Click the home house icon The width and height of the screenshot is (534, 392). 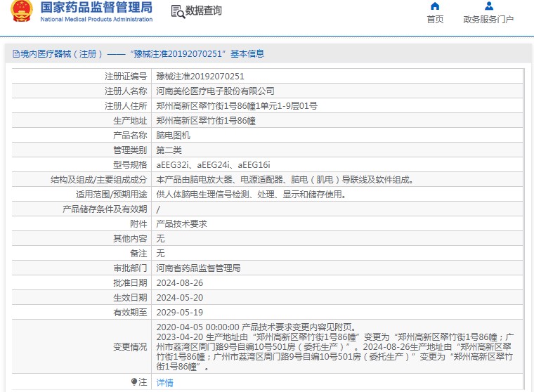tap(435, 6)
